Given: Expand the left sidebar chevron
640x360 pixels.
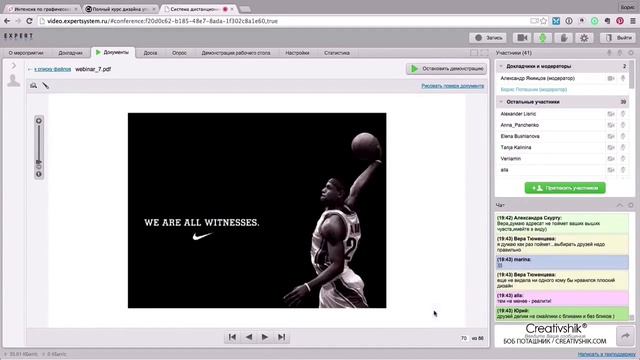Looking at the screenshot, I should point(13,66).
